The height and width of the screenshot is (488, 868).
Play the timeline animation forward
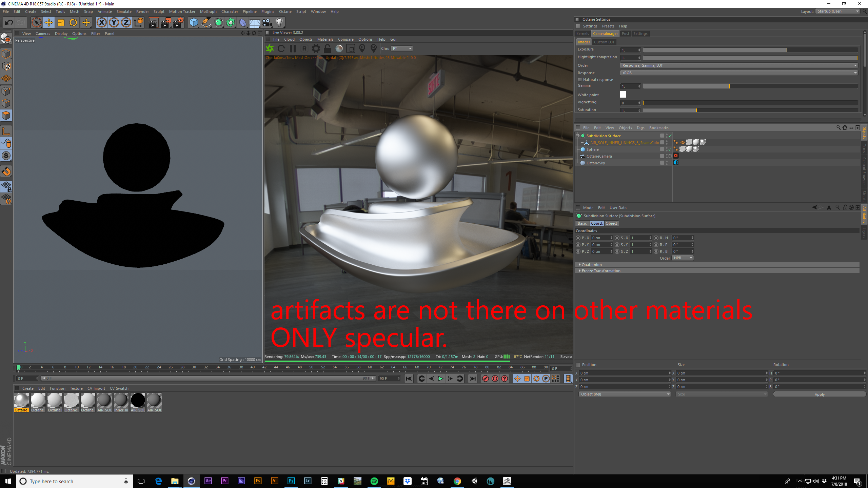[x=440, y=379]
